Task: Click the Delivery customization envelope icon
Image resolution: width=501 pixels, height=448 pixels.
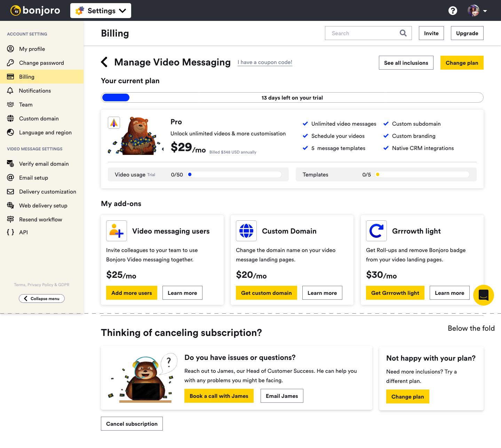Action: [10, 191]
